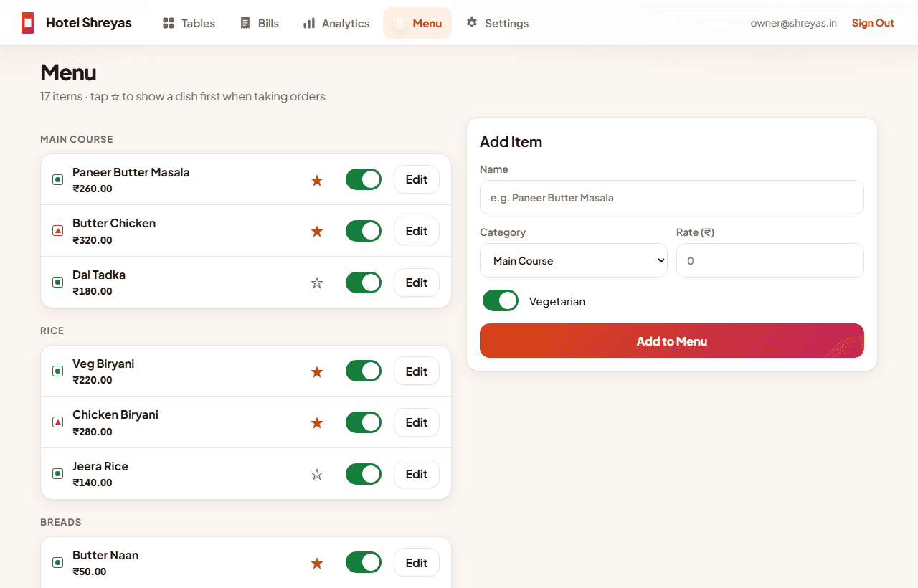This screenshot has height=588, width=918.
Task: Click the owner@shreyas.in account text
Action: click(794, 23)
